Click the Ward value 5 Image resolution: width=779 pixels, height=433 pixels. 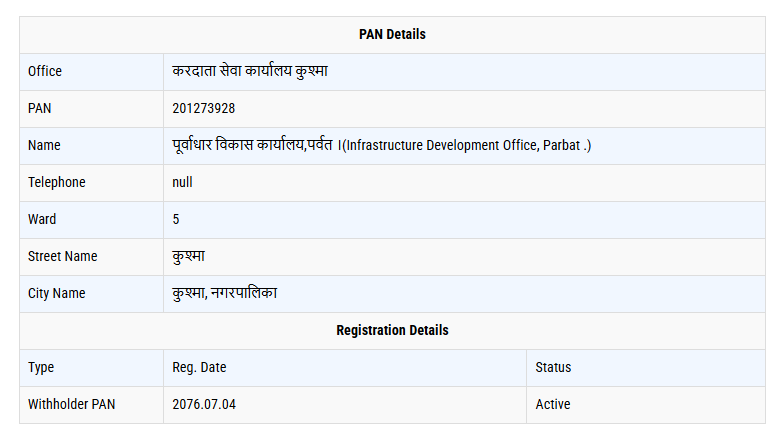[x=176, y=219]
